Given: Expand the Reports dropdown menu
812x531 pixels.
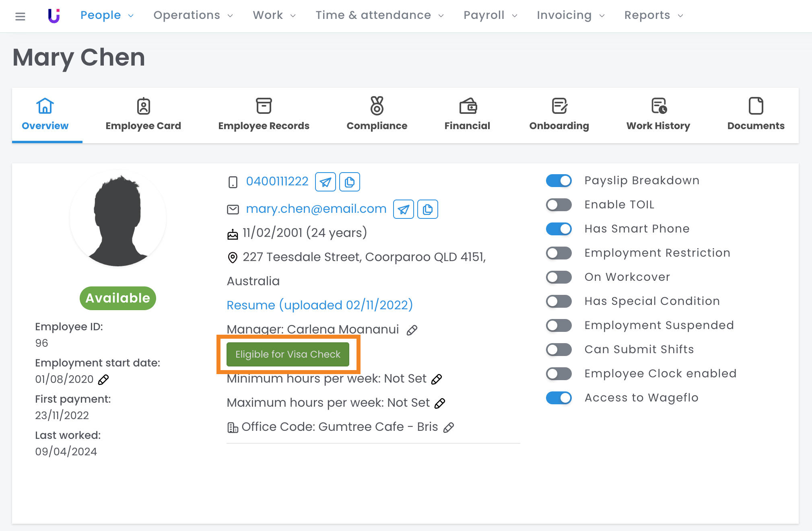Looking at the screenshot, I should tap(653, 15).
